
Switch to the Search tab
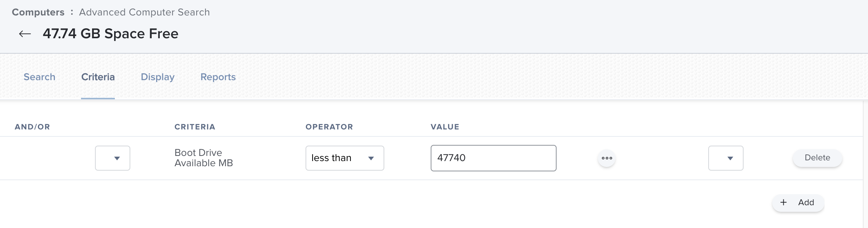tap(39, 77)
